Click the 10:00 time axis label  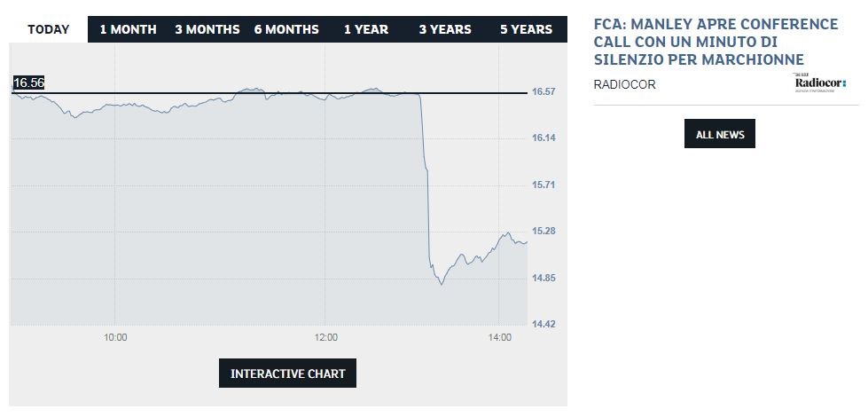tap(115, 337)
